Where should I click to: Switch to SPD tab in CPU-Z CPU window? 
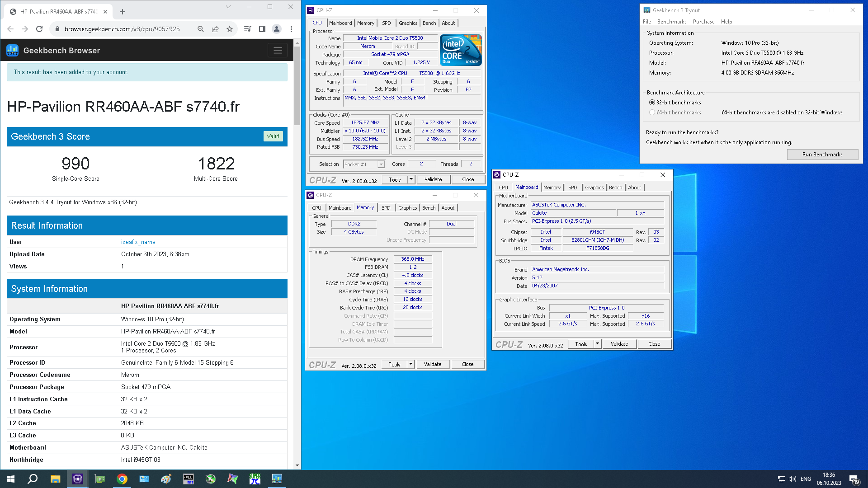(x=387, y=23)
